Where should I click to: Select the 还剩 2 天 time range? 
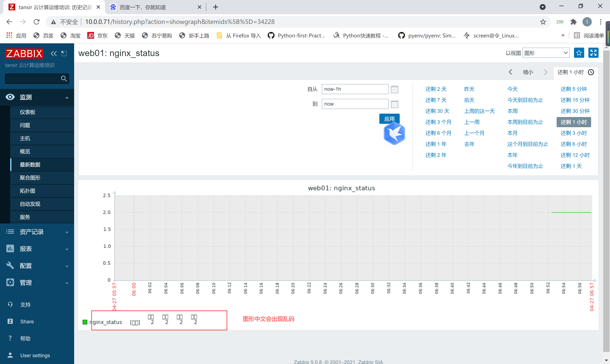point(436,89)
